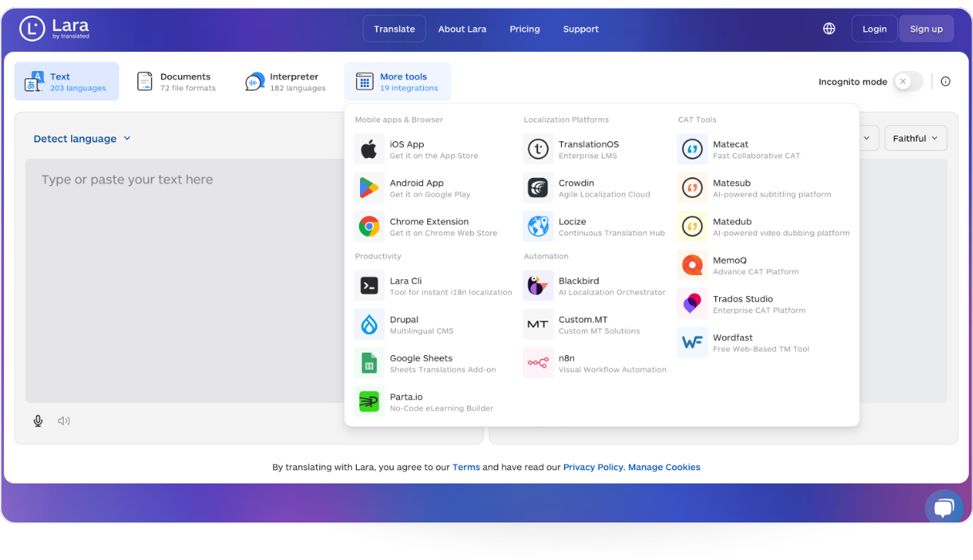Screen dimensions: 973x560
Task: Click the Manage Cookies link
Action: (664, 467)
